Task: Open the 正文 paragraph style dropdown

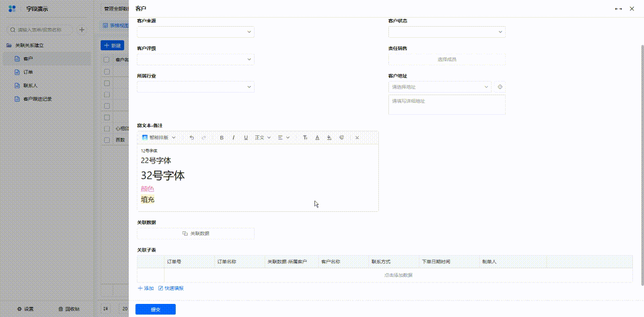Action: coord(263,137)
